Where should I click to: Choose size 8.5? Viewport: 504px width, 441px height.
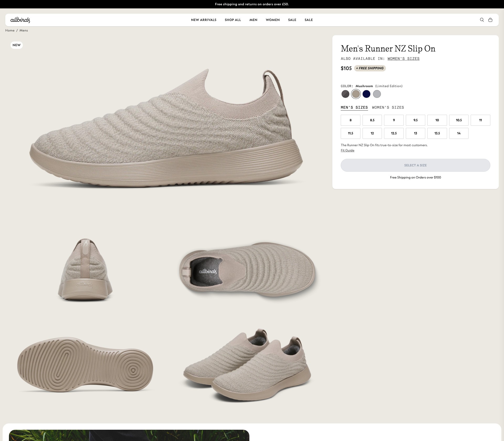click(372, 120)
